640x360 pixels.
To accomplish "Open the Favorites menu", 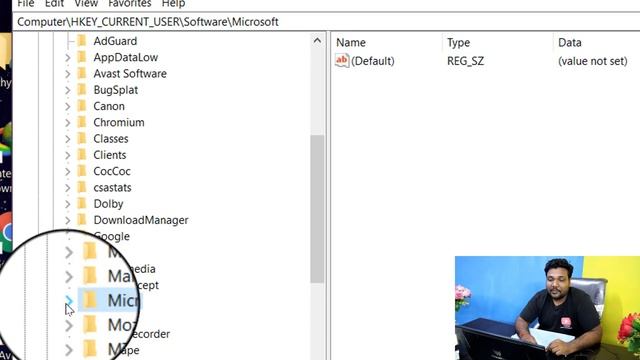I will [130, 4].
